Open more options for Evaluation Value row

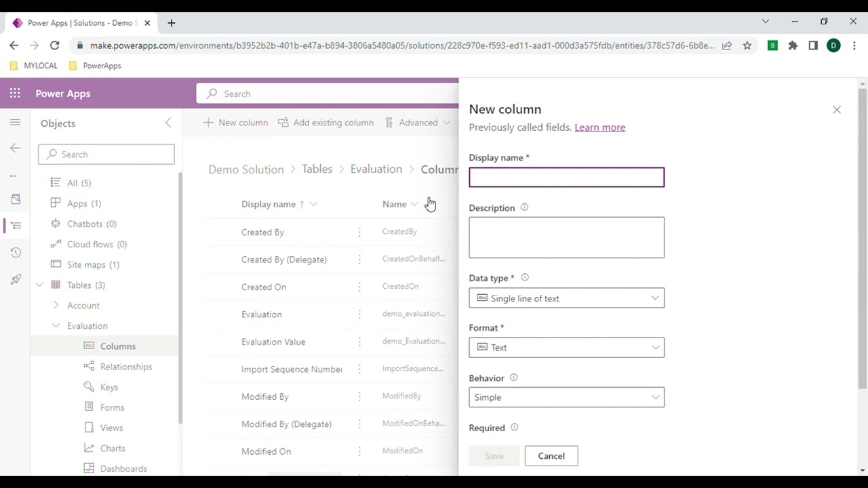pos(359,342)
